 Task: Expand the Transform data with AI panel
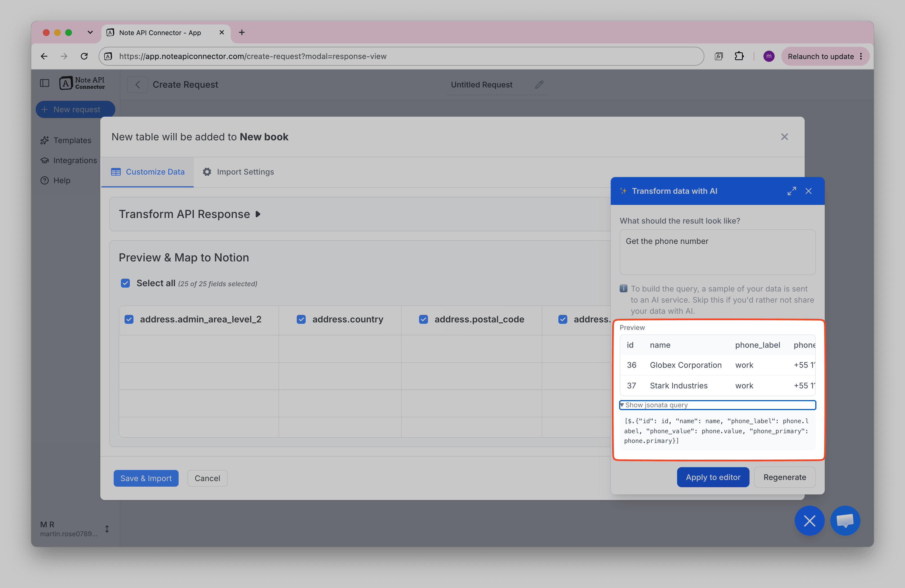pyautogui.click(x=791, y=191)
